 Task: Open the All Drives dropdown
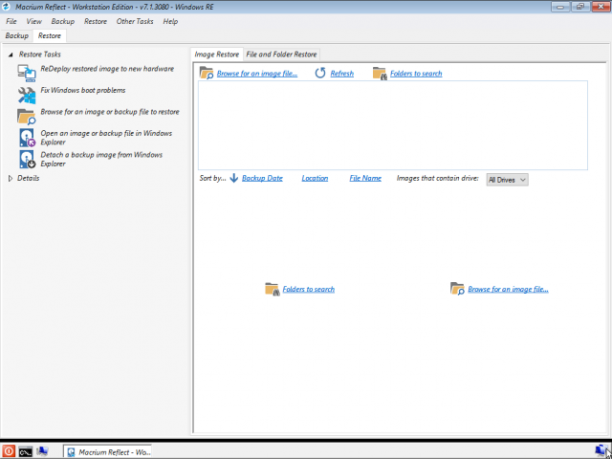point(507,180)
